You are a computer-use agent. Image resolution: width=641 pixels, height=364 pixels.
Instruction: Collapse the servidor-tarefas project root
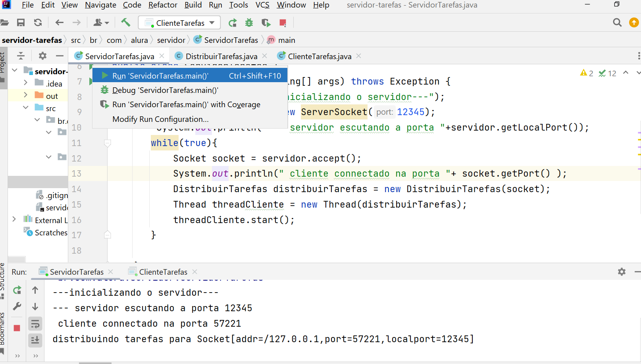(x=15, y=71)
